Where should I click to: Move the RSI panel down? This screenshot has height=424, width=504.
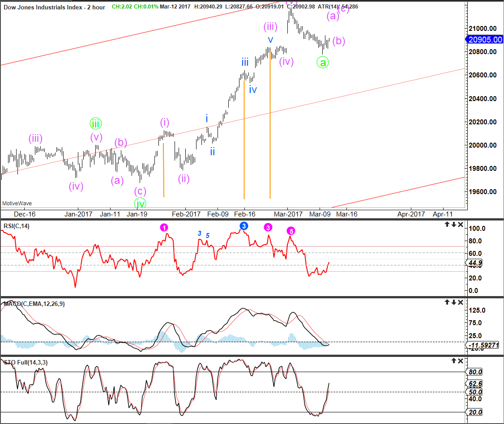[x=453, y=225]
